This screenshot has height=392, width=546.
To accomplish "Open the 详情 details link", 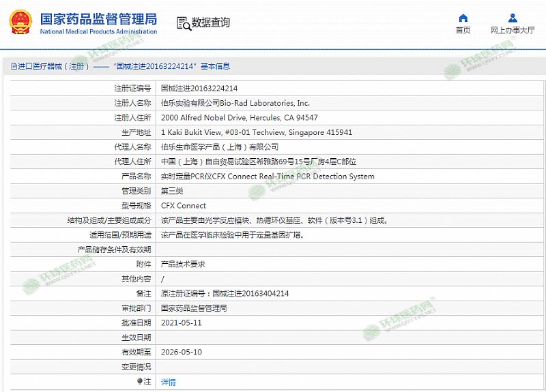I will point(168,382).
